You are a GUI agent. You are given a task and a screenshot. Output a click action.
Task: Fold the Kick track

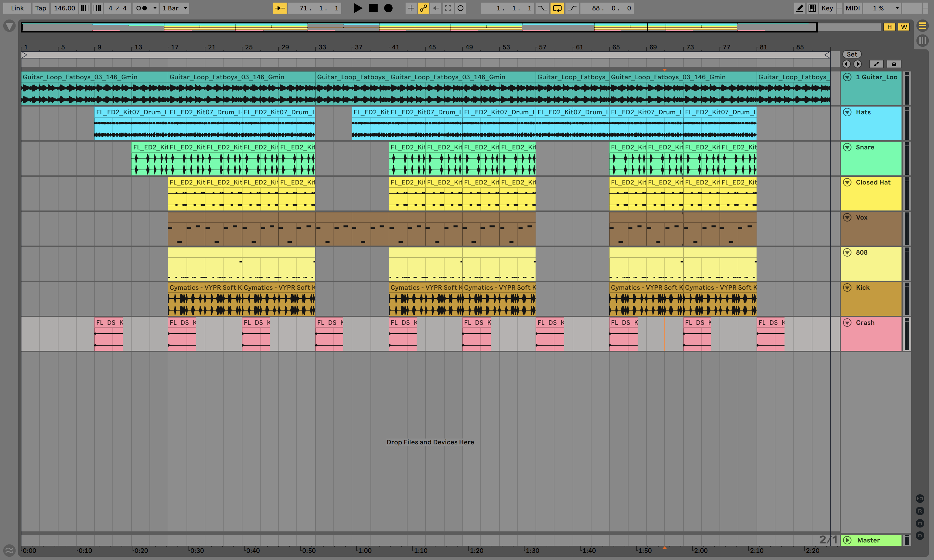847,287
